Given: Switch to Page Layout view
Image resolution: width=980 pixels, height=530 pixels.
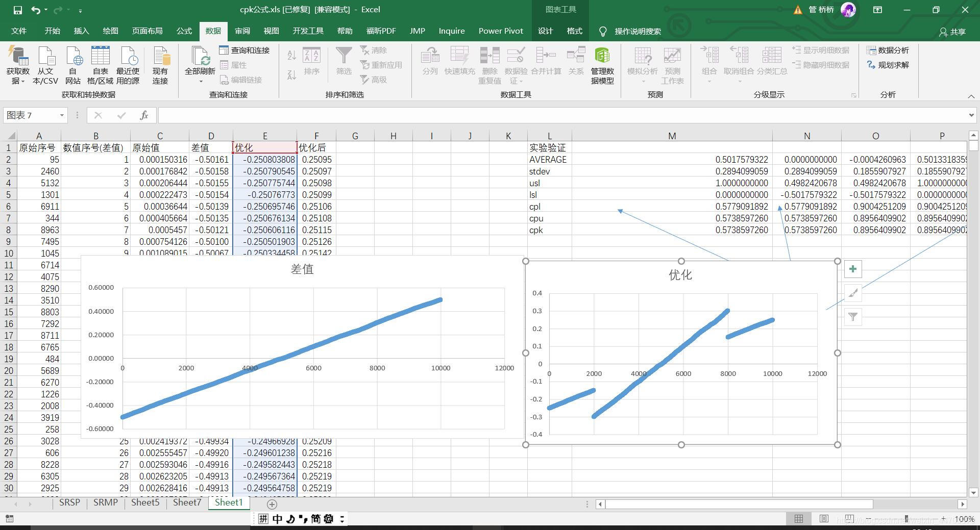Looking at the screenshot, I should (824, 519).
